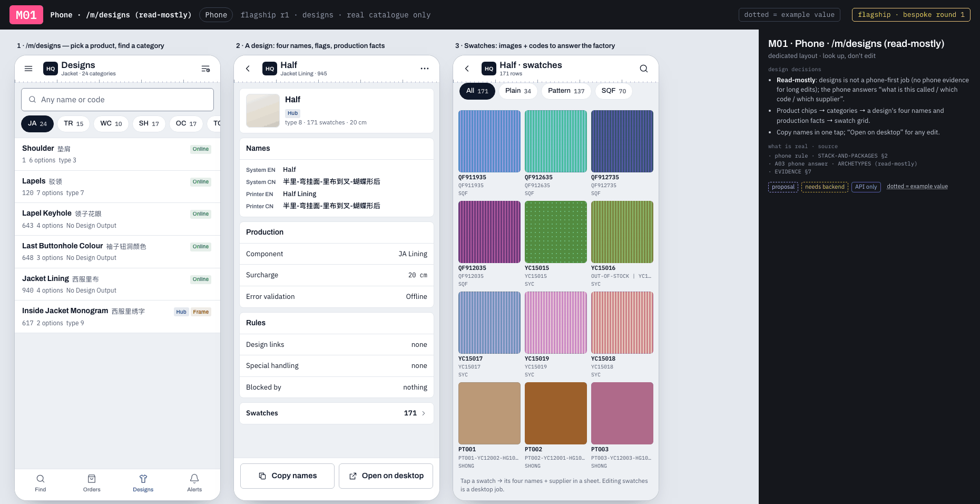Go back from Half swatches screen

pyautogui.click(x=467, y=69)
